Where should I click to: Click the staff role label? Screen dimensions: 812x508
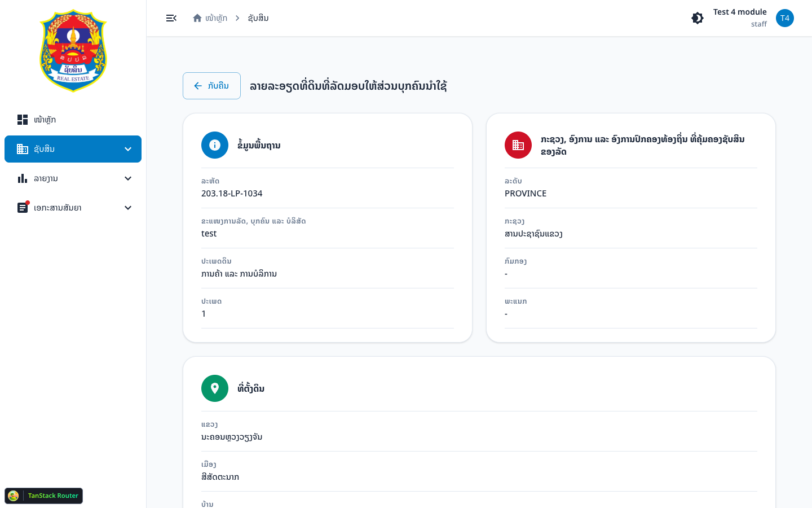759,24
